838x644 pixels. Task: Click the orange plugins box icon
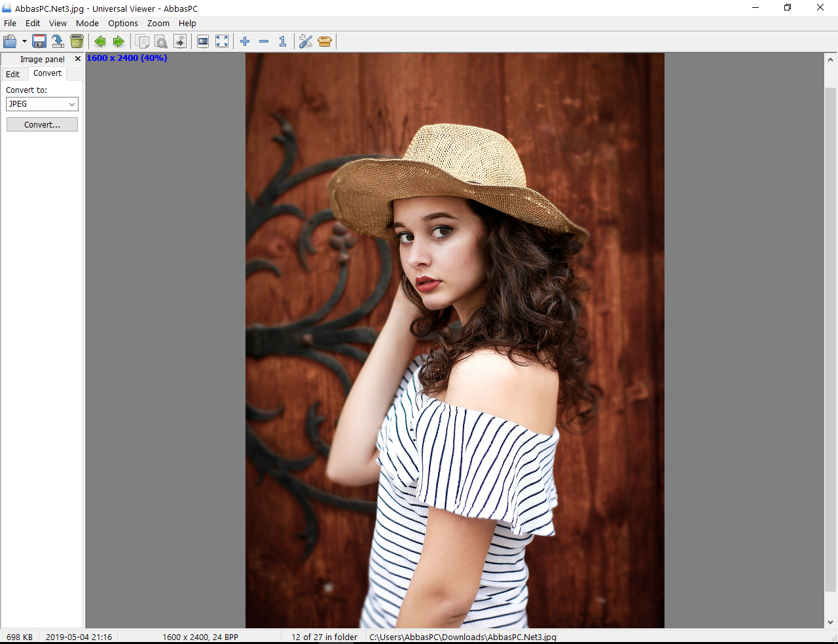coord(325,41)
